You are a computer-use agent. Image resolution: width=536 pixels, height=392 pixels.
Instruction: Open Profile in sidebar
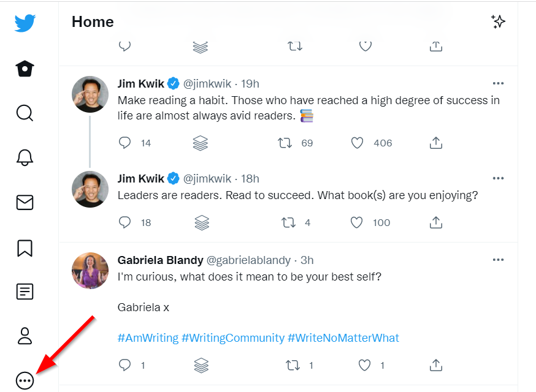pyautogui.click(x=25, y=336)
